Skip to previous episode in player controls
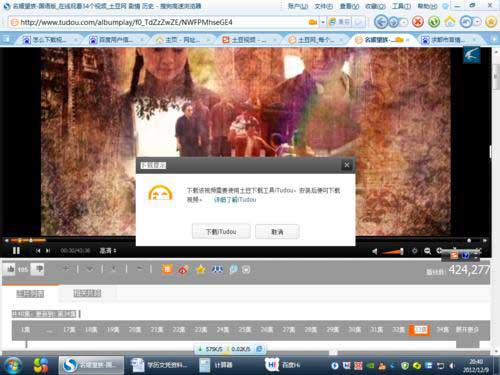The width and height of the screenshot is (500, 375). pyautogui.click(x=38, y=251)
